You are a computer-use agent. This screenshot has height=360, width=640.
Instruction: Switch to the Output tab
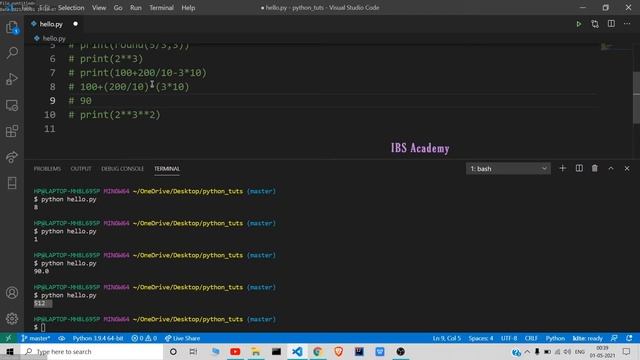[x=81, y=169]
